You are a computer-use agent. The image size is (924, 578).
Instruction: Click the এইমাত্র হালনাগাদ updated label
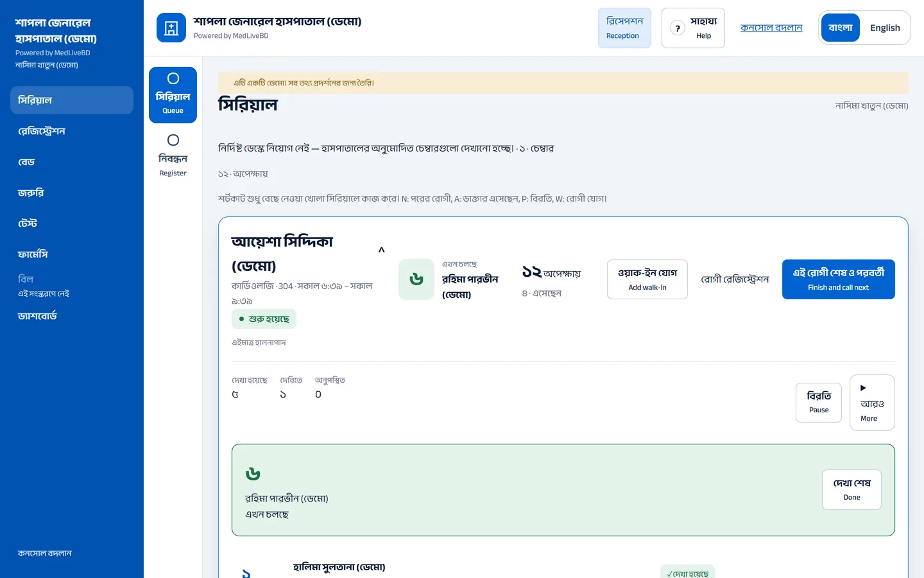(259, 342)
